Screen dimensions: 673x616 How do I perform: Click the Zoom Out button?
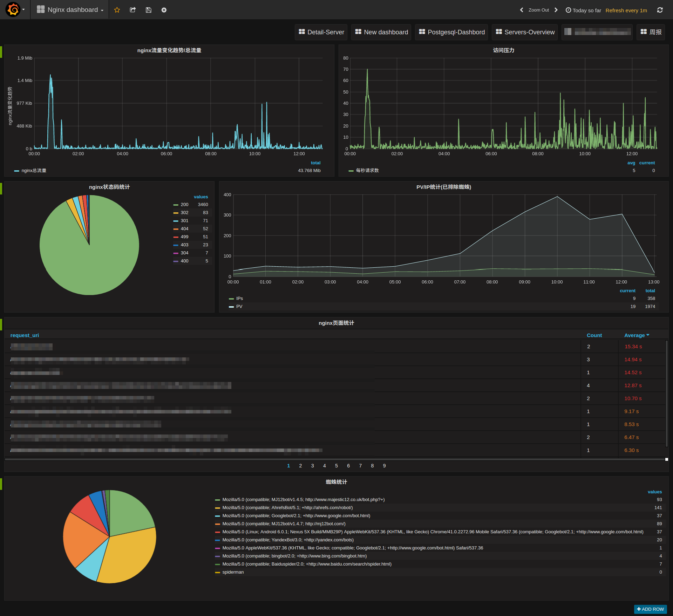(538, 10)
